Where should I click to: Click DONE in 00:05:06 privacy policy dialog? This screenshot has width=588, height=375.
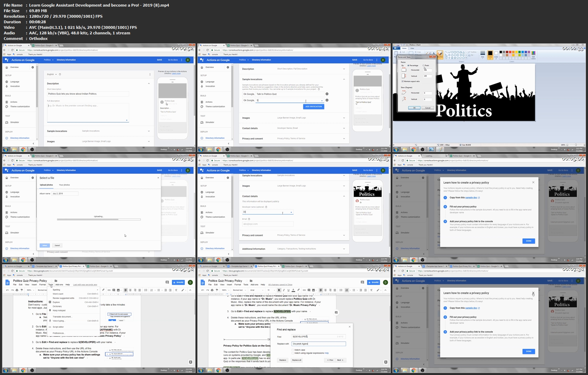529,241
